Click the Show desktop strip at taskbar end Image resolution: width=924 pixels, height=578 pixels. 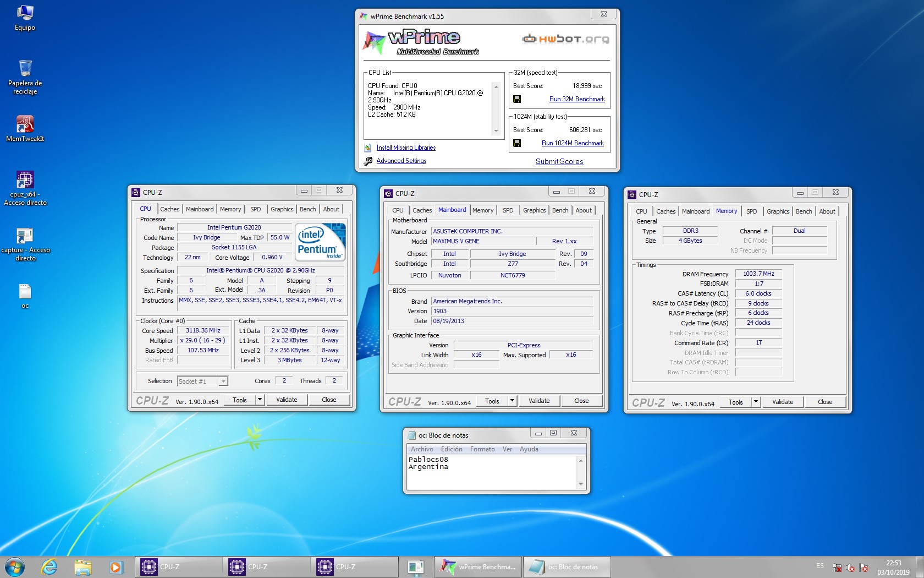pyautogui.click(x=920, y=567)
